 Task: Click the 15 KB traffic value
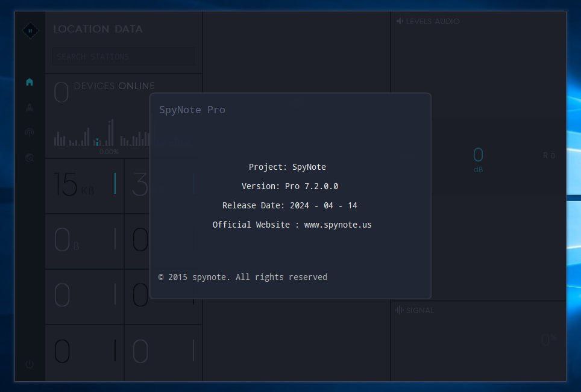pyautogui.click(x=74, y=184)
